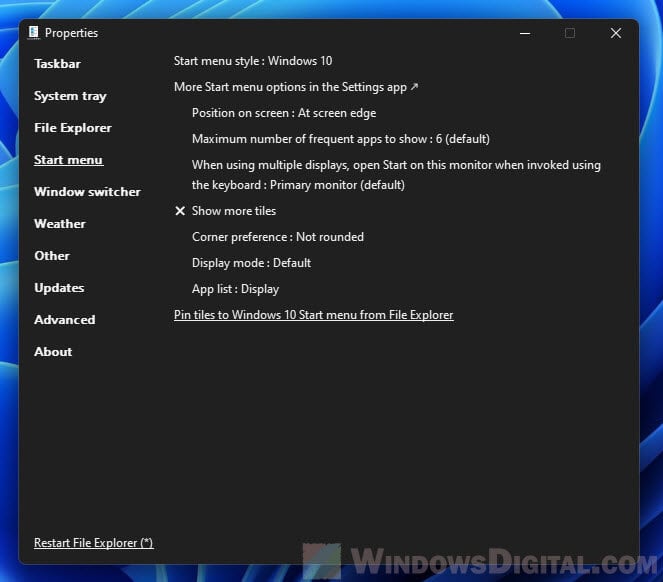Click the Properties window app icon
Image resolution: width=663 pixels, height=582 pixels.
(x=34, y=33)
